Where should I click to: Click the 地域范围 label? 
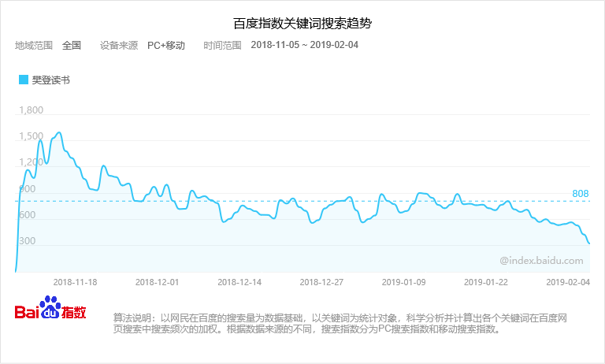pos(34,45)
